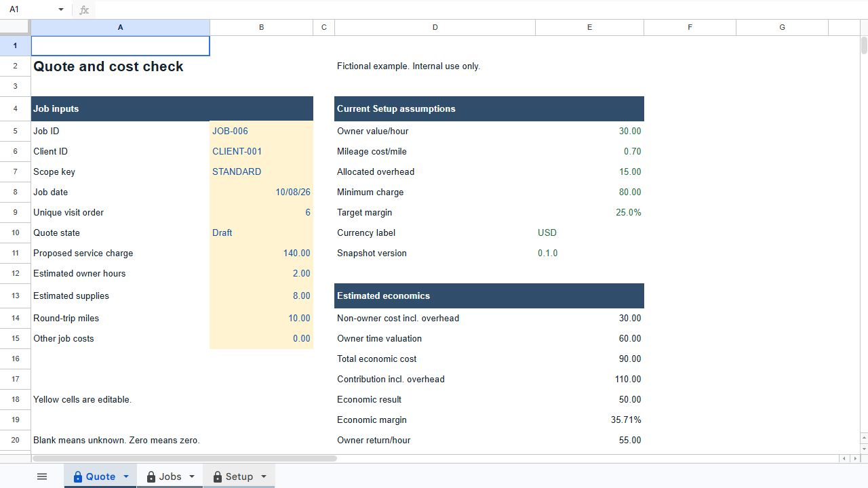Select the round-trip miles 10.00 cell
Screen dimensions: 868x488
[261, 318]
